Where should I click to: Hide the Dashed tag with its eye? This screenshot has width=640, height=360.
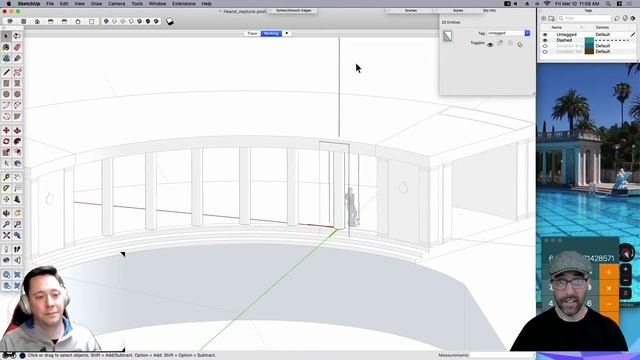coord(545,40)
